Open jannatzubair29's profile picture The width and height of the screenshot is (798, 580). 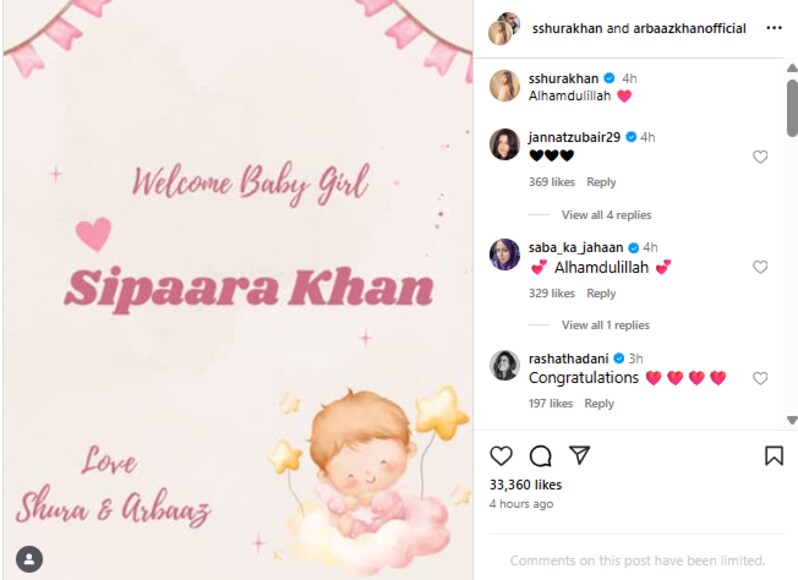[x=504, y=144]
